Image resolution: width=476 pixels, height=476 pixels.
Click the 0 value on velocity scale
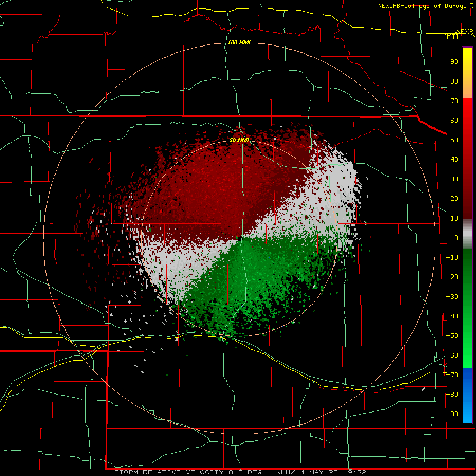pos(456,237)
